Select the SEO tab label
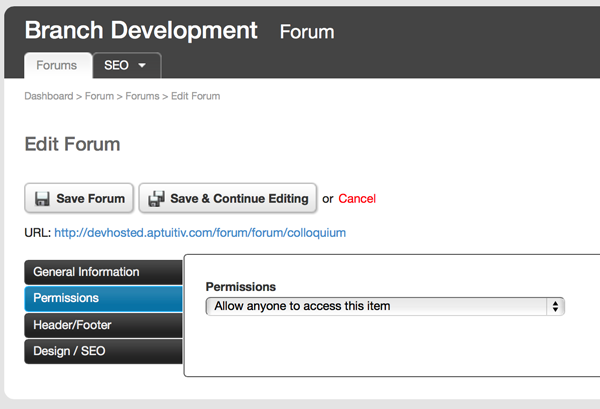The width and height of the screenshot is (600, 409). 116,66
